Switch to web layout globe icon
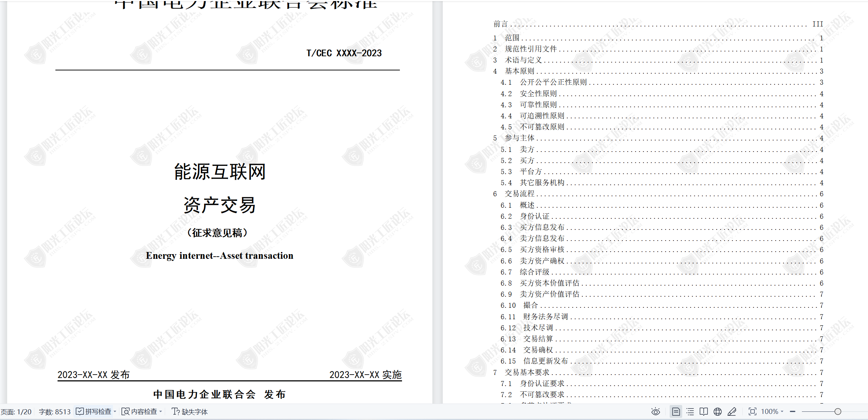868x420 pixels. [718, 412]
